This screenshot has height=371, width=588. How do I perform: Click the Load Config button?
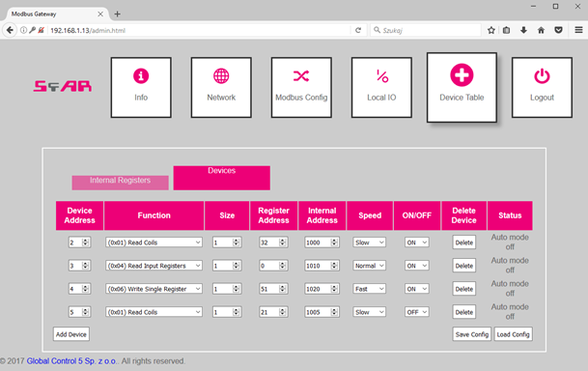(513, 334)
